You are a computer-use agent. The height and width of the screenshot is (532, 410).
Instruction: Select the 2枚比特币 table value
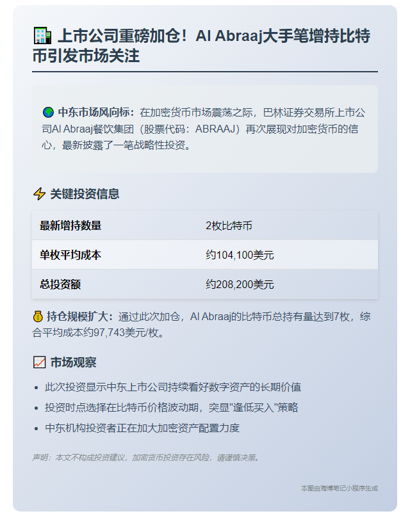coord(229,225)
